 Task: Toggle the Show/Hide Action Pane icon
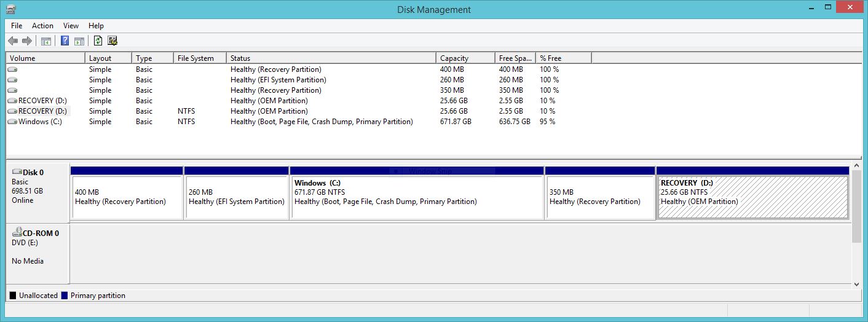pyautogui.click(x=79, y=41)
